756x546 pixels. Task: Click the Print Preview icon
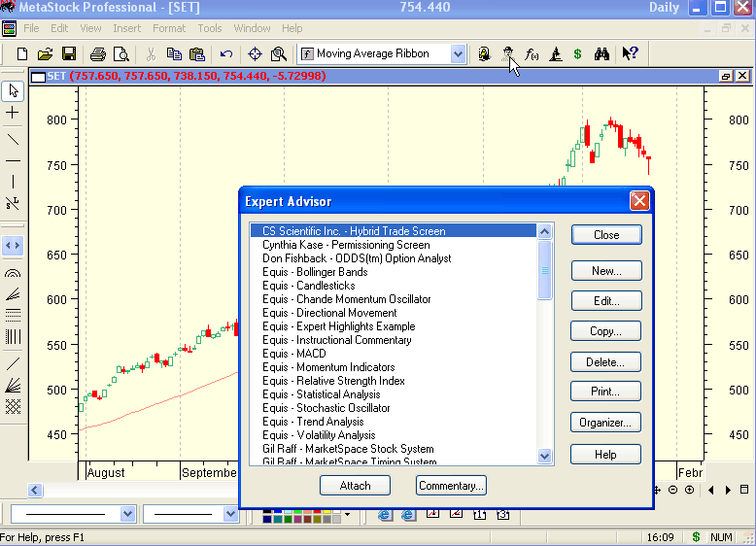pyautogui.click(x=121, y=54)
